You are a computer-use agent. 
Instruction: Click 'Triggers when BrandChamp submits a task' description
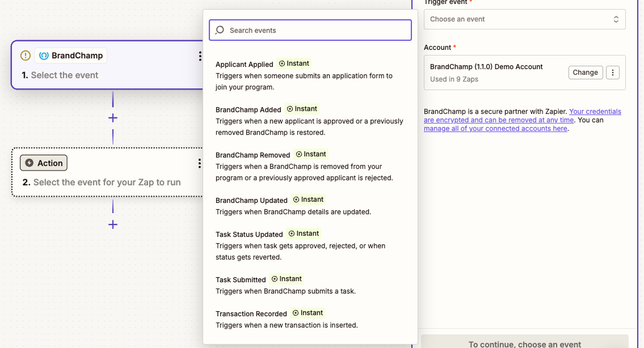click(x=285, y=291)
